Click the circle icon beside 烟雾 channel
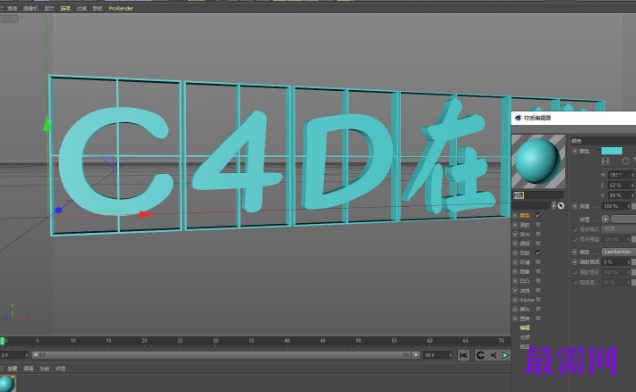 click(515, 271)
